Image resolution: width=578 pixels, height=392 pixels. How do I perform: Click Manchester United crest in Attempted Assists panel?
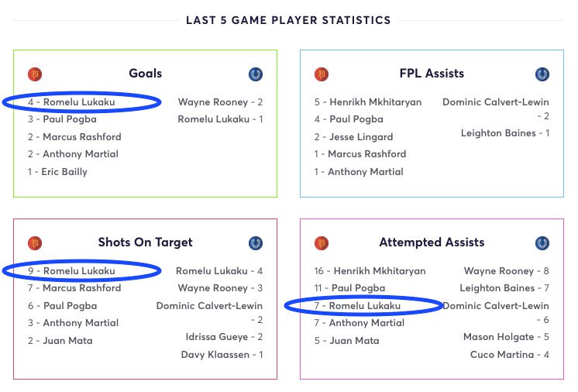pos(322,243)
